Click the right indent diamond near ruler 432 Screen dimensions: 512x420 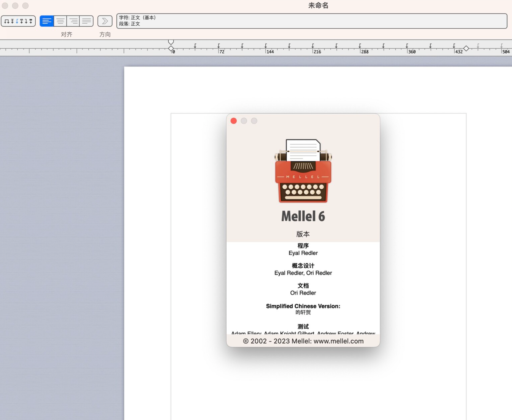(466, 48)
